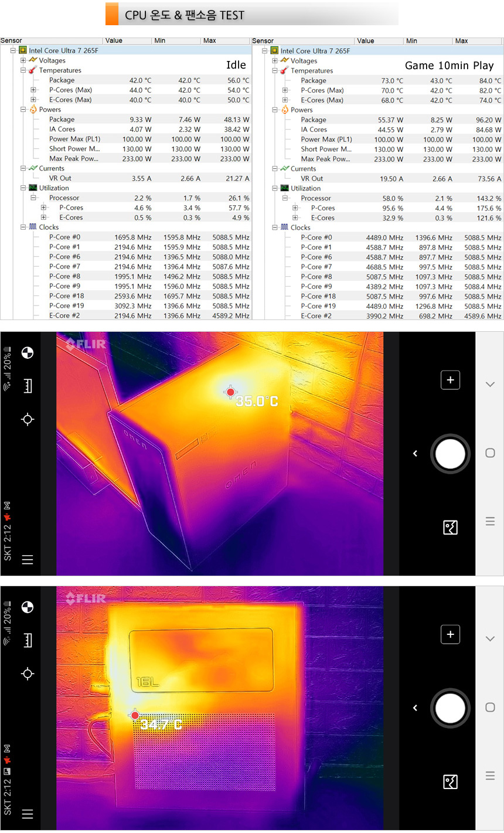Screen dimensions: 504x833
Task: Open the gallery icon in bottom FLIR view
Action: (450, 781)
